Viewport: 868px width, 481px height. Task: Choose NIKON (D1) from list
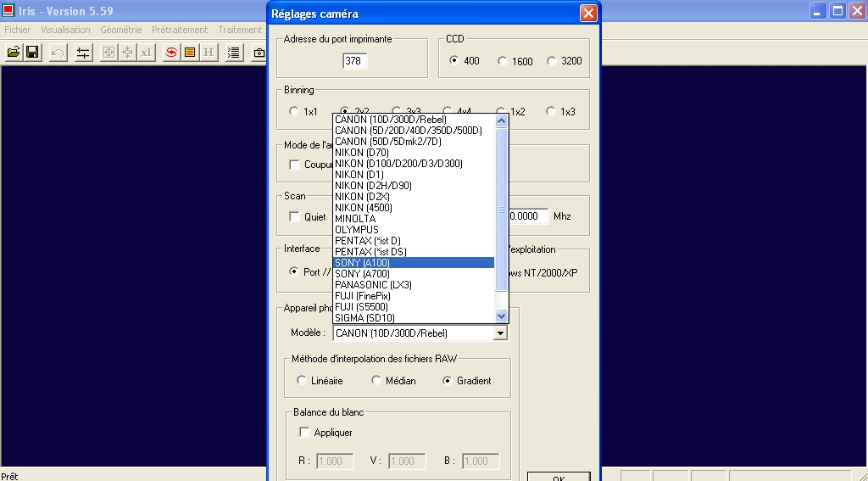coord(414,175)
